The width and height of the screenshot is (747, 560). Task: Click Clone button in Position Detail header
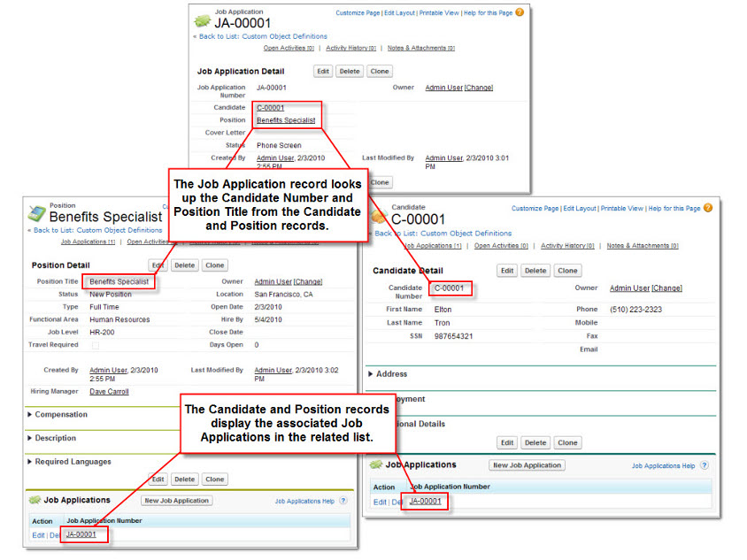215,265
